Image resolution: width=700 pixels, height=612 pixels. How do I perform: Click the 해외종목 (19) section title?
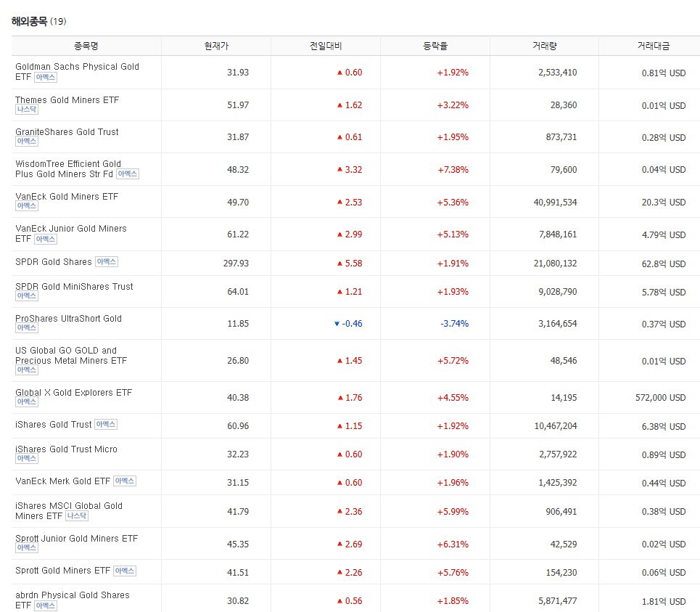(x=39, y=22)
